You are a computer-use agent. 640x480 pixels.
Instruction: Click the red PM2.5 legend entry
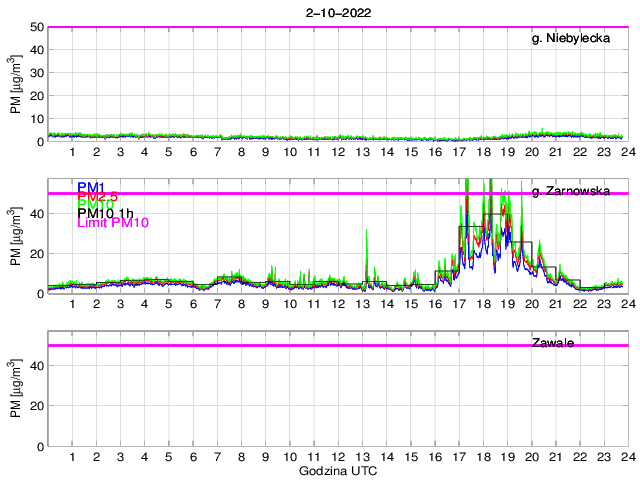click(x=97, y=196)
